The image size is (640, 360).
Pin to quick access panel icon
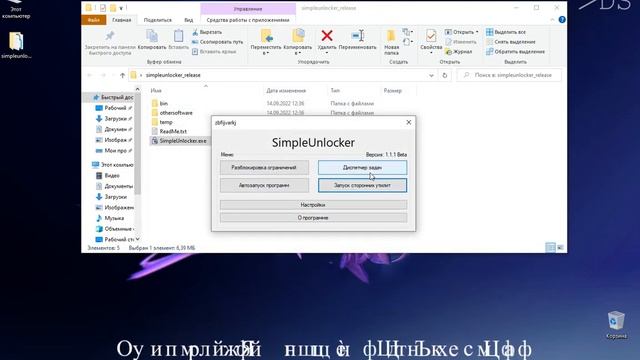pos(109,36)
